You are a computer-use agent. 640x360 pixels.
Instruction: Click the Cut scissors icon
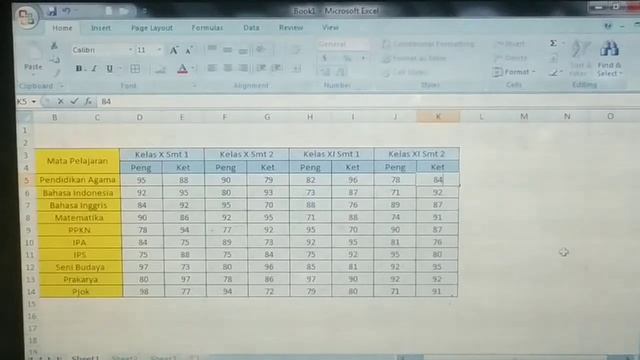pyautogui.click(x=54, y=46)
